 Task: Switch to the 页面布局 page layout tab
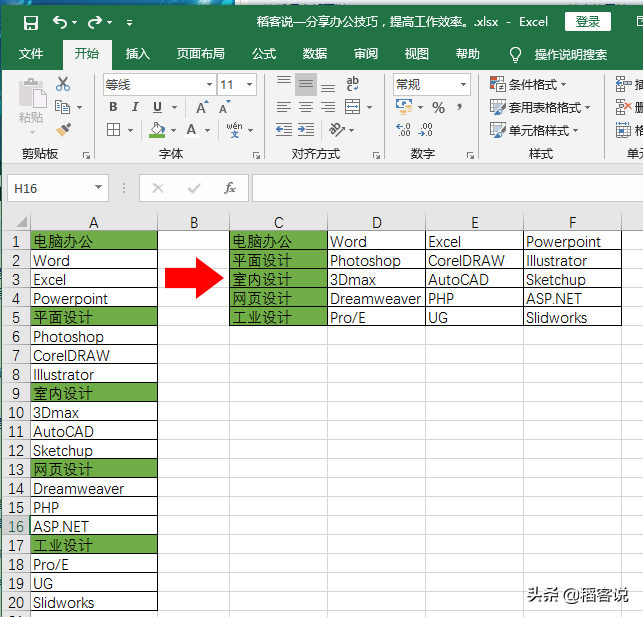(x=201, y=54)
